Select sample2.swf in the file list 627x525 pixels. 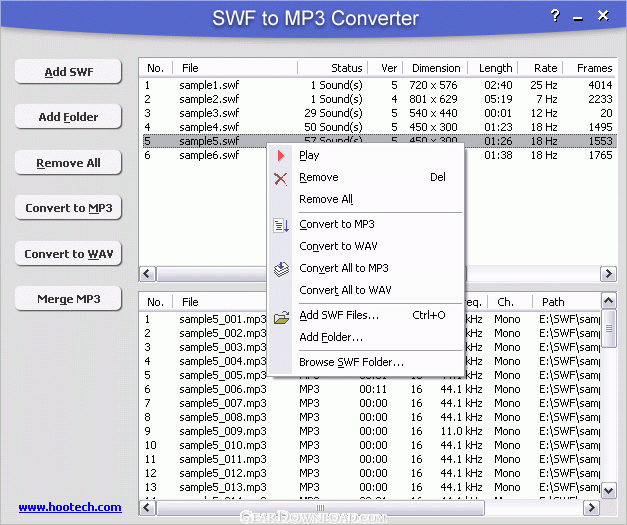209,99
